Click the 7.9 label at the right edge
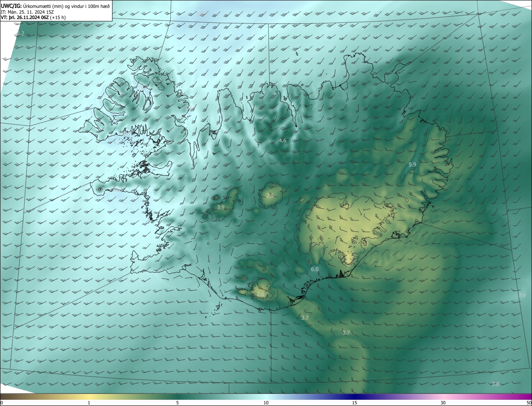 point(522,295)
